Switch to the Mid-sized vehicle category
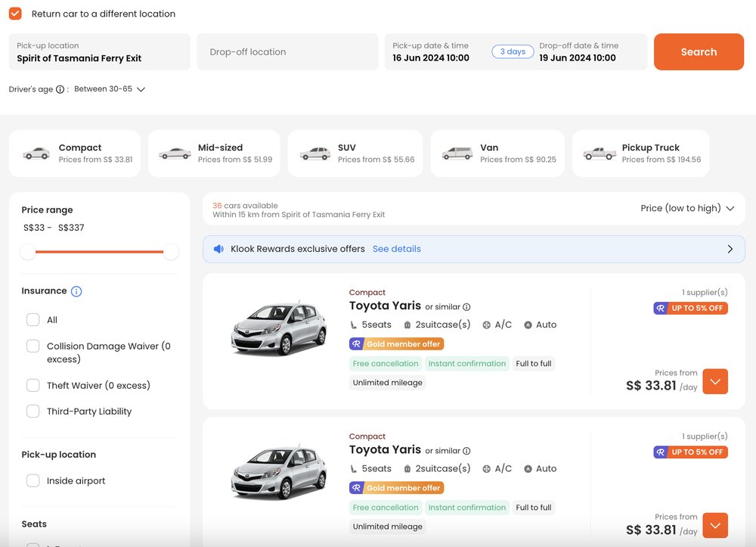The image size is (756, 547). click(175, 153)
